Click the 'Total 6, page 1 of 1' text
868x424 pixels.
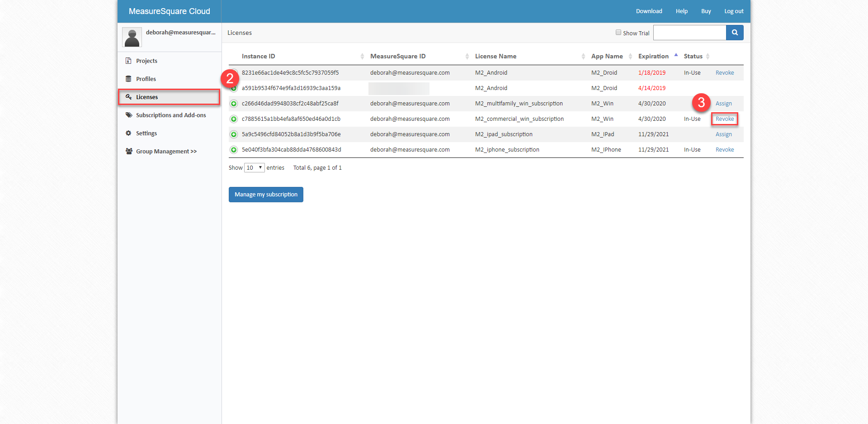[x=317, y=168]
